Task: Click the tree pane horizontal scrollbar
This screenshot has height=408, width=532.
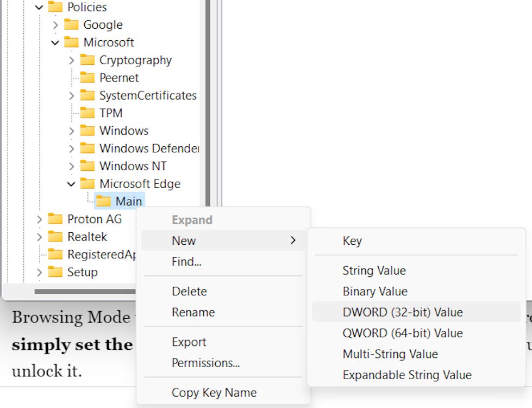Action: point(85,292)
